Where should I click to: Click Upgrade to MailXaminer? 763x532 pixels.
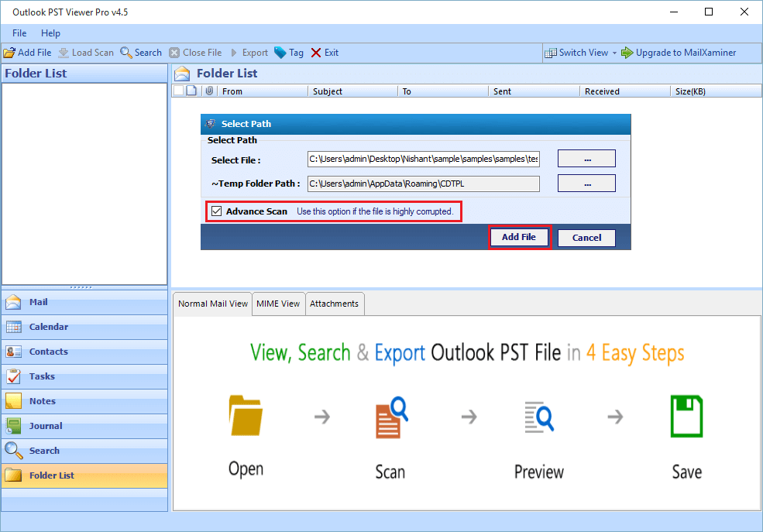tap(679, 53)
